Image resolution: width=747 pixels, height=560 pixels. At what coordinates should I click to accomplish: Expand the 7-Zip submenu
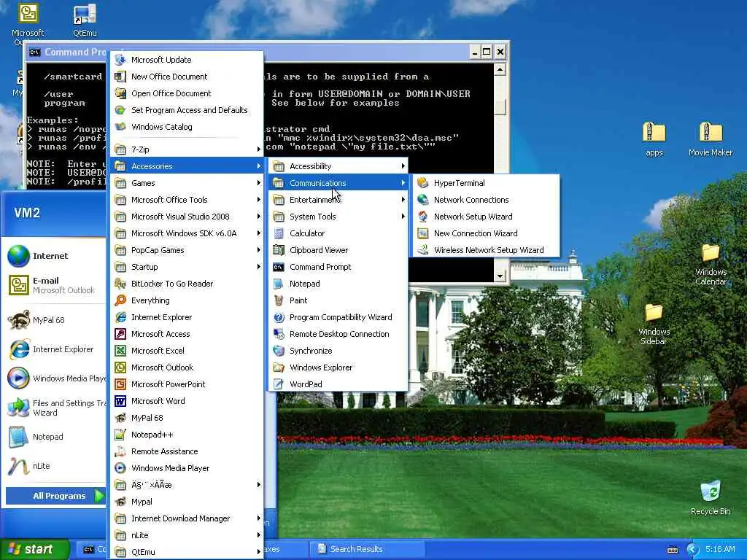(x=187, y=149)
